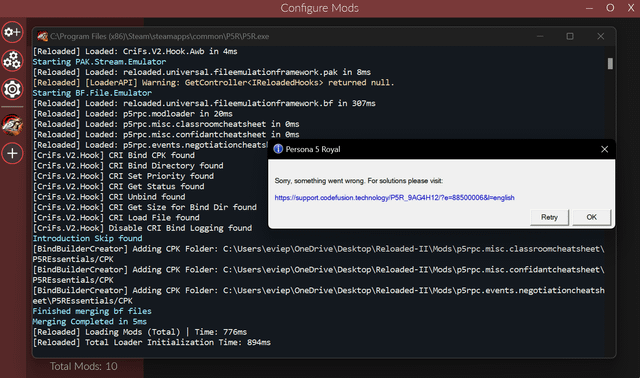
Task: Click 'Starting PAK.Stream.Emulator' console line
Action: [x=99, y=62]
